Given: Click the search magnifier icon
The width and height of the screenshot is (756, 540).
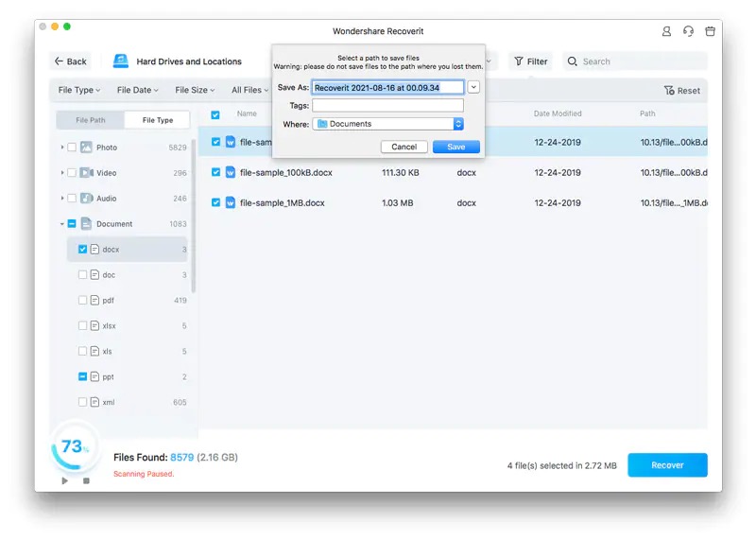Looking at the screenshot, I should coord(572,61).
